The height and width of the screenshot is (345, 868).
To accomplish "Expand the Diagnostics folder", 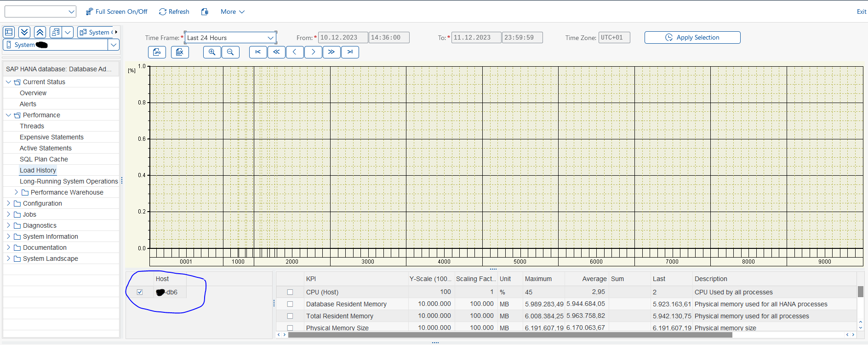I will point(8,225).
